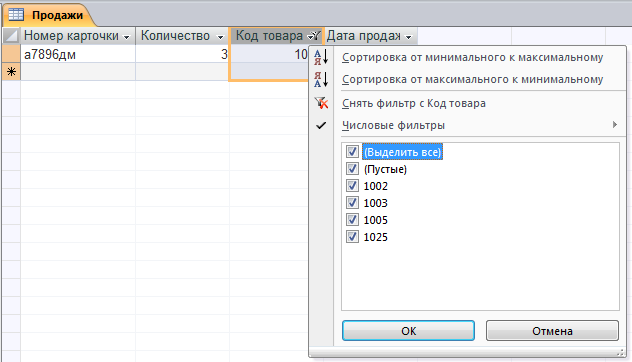Click the new record asterisk row selector
Viewport: 632px width, 362px height.
point(11,72)
